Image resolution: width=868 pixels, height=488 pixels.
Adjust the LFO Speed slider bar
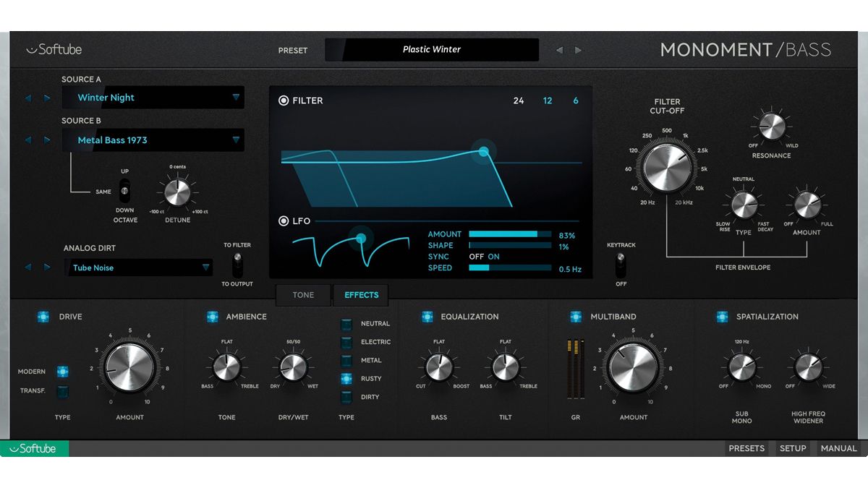(x=510, y=267)
